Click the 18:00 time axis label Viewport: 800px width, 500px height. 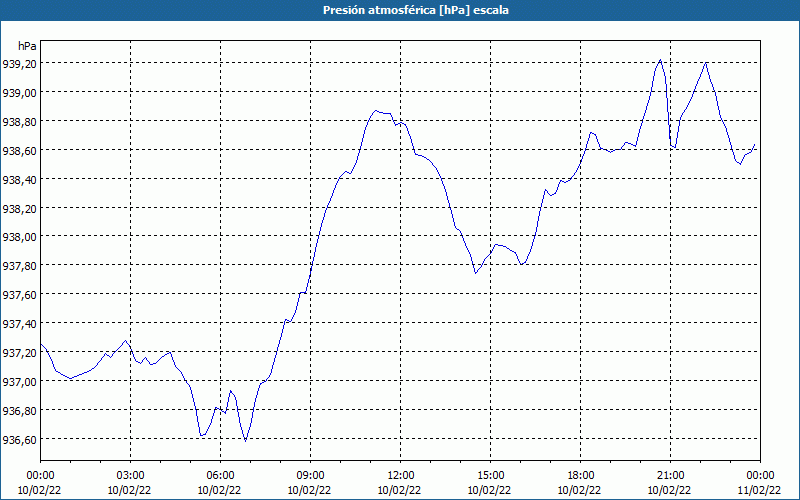click(581, 476)
